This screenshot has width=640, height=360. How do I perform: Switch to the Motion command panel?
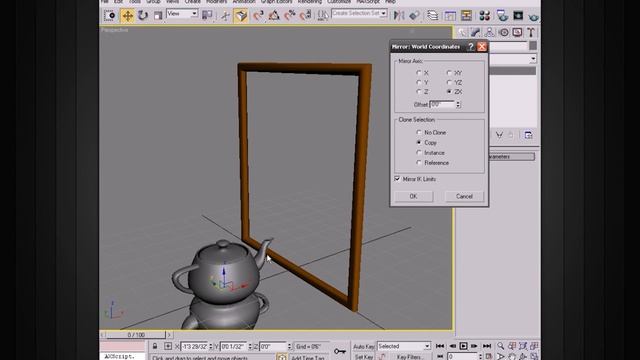tap(504, 32)
